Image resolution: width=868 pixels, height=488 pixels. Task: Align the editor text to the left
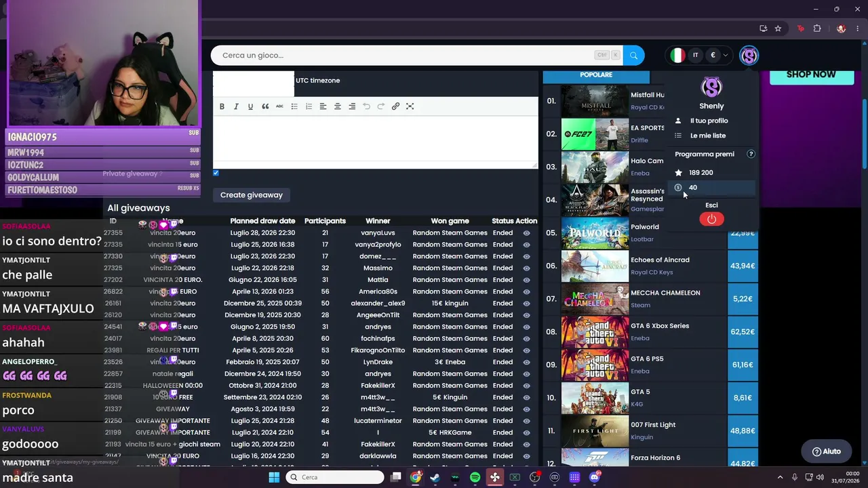point(323,106)
